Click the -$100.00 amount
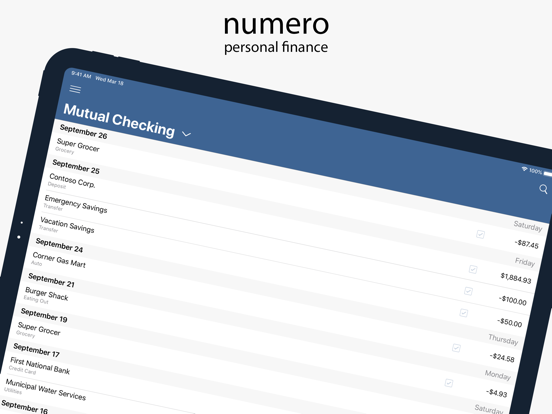This screenshot has width=552, height=414. 513,300
